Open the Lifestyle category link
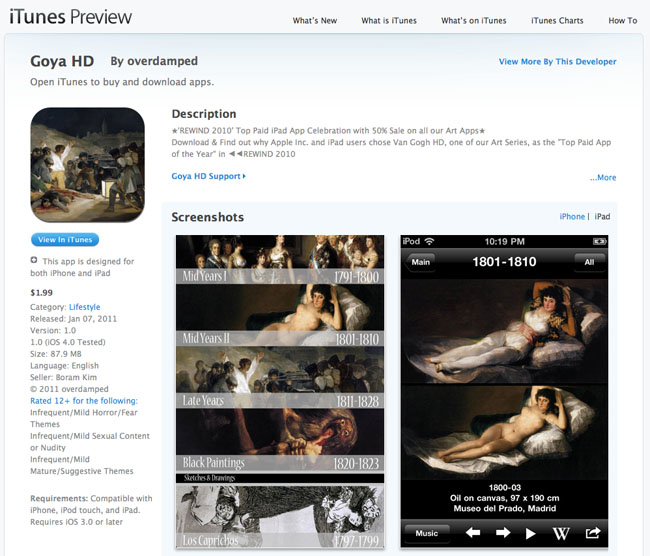Image resolution: width=650 pixels, height=556 pixels. point(85,307)
